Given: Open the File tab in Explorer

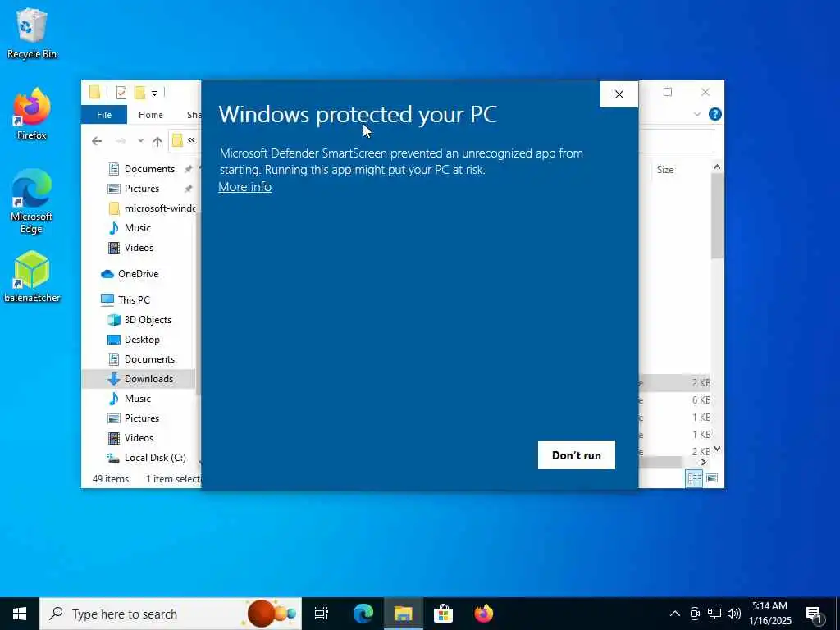Looking at the screenshot, I should click(x=104, y=115).
